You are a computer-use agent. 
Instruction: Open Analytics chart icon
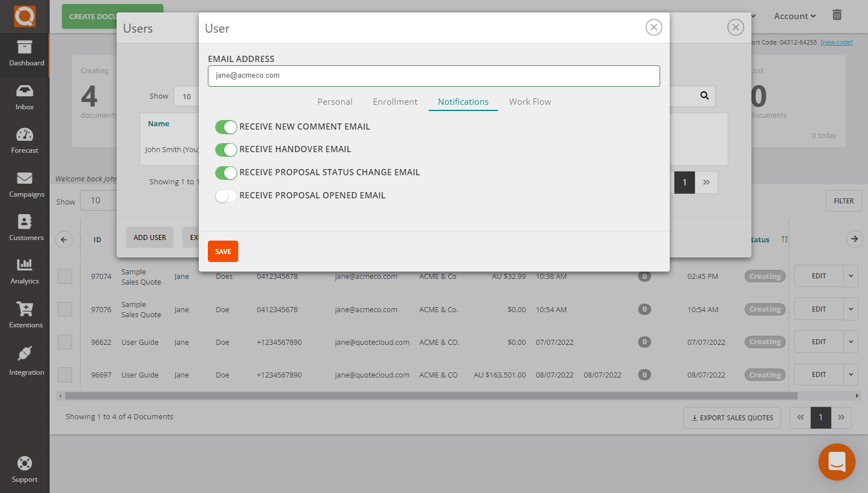(25, 265)
